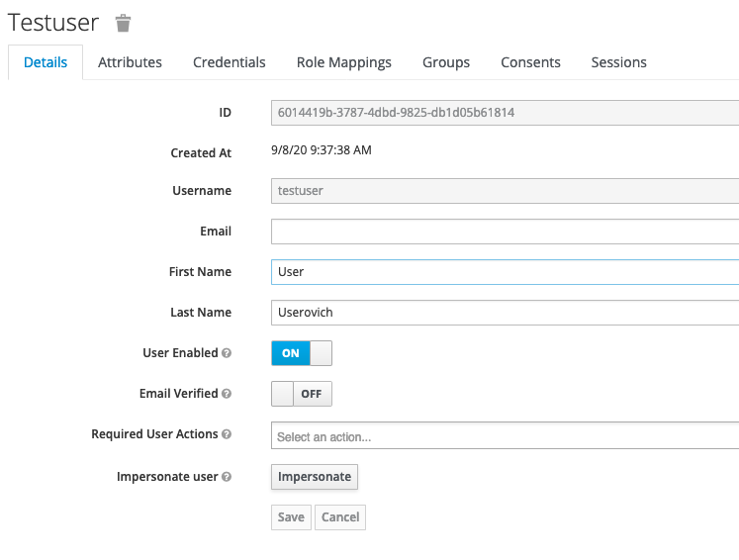Open the Credentials tab
739x560 pixels.
point(229,62)
